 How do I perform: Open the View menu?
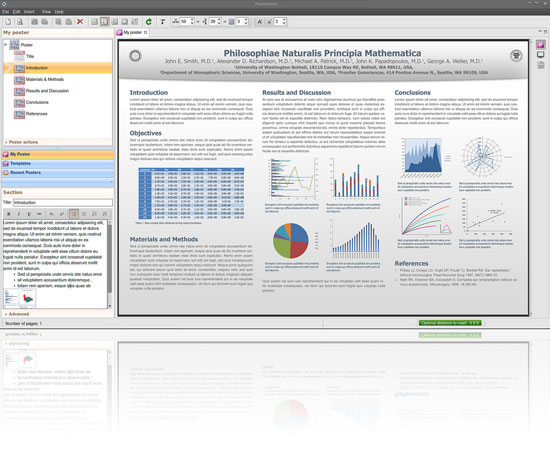(x=46, y=12)
